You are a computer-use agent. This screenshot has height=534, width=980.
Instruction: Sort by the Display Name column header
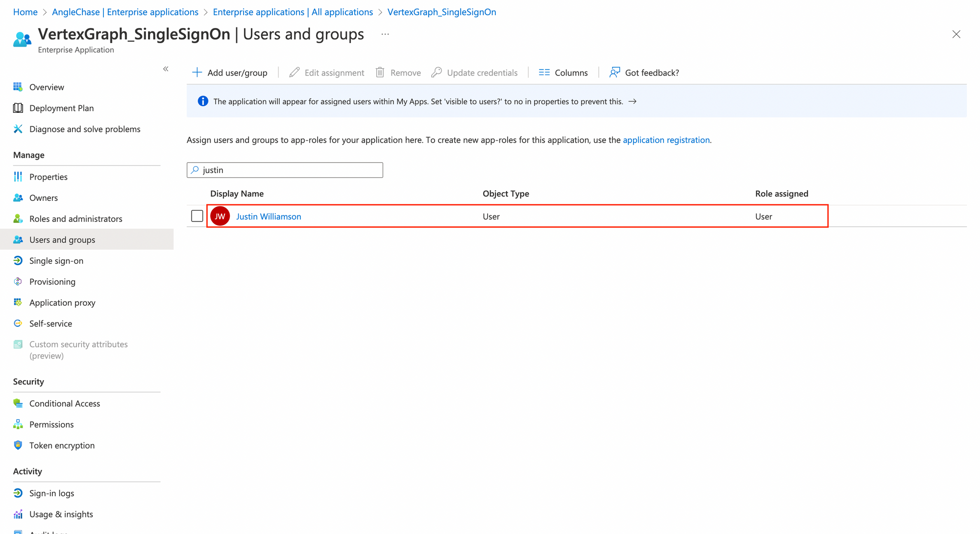(237, 194)
